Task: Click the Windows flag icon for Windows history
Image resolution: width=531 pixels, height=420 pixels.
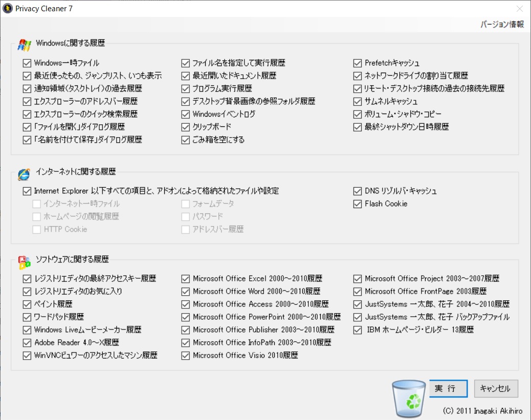Action: point(25,45)
